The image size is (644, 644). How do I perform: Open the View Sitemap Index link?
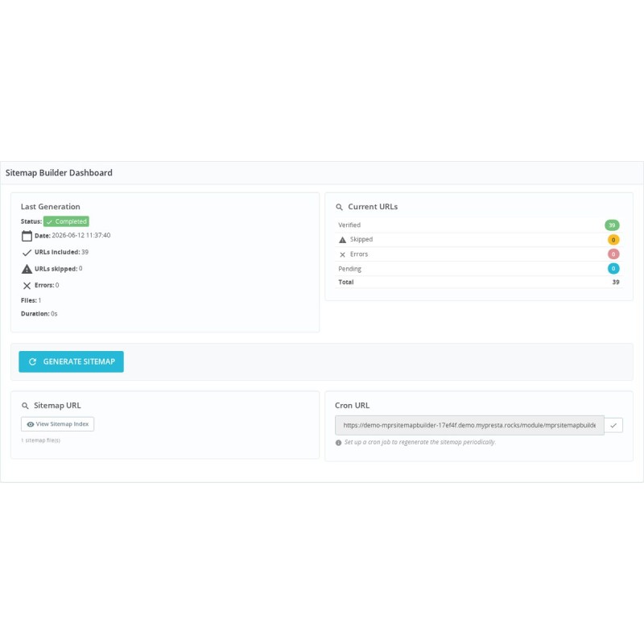57,424
